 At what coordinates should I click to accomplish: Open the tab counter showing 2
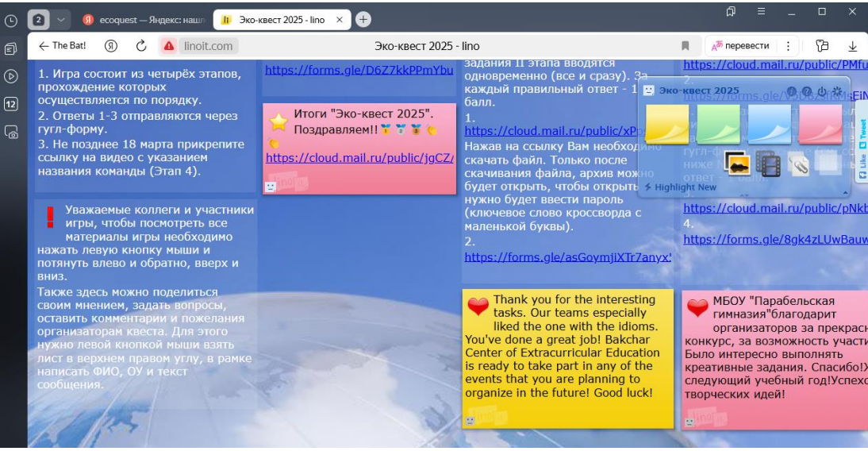tap(38, 20)
